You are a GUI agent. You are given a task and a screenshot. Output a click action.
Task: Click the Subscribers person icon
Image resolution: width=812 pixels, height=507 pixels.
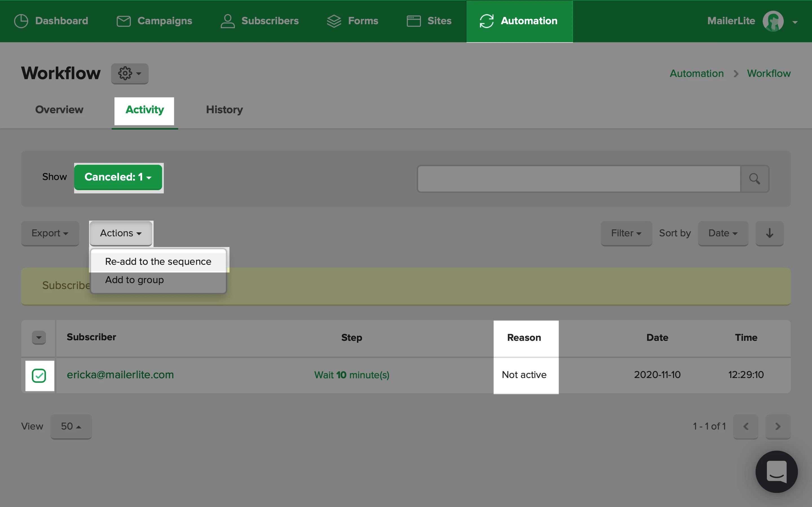(228, 21)
